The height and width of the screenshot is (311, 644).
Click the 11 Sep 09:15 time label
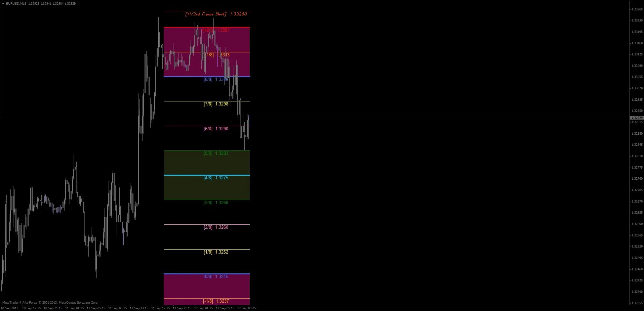point(117,308)
